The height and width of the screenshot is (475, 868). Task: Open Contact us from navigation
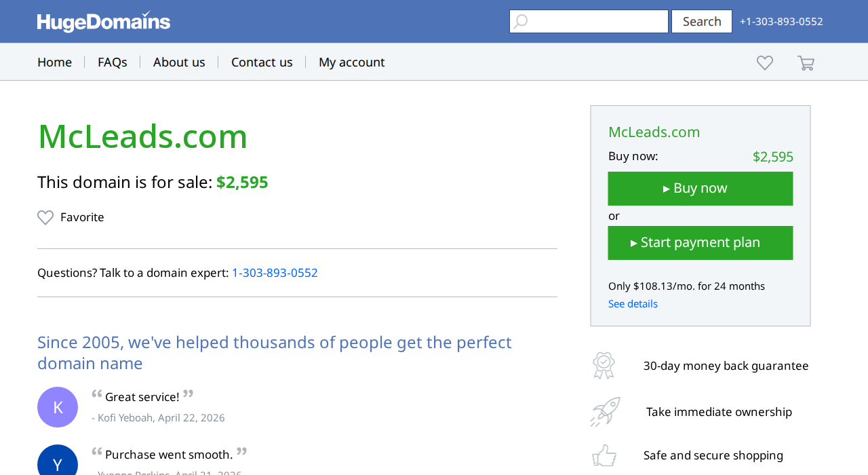coord(262,62)
